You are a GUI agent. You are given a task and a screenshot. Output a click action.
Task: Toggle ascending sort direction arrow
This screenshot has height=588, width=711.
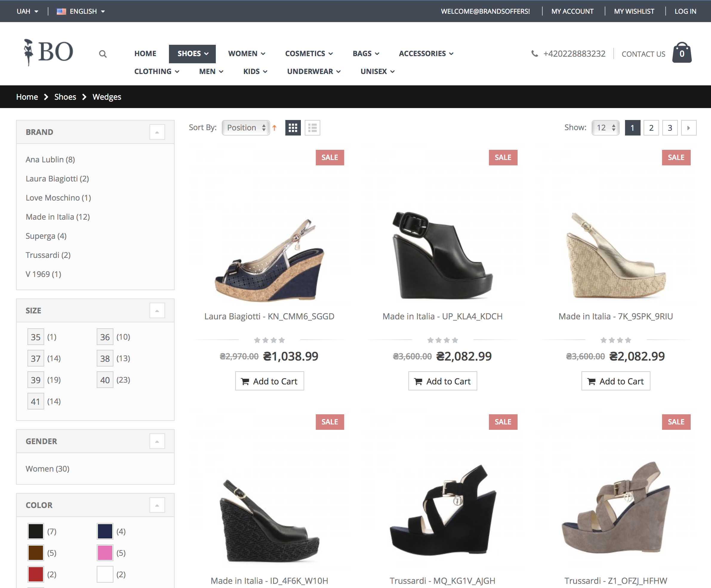[275, 128]
